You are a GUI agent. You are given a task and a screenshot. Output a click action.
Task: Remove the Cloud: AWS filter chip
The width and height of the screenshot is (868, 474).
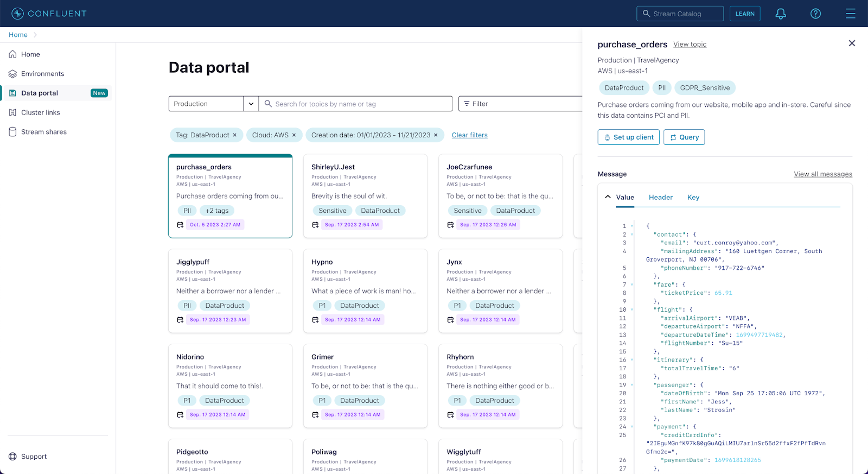(x=294, y=135)
